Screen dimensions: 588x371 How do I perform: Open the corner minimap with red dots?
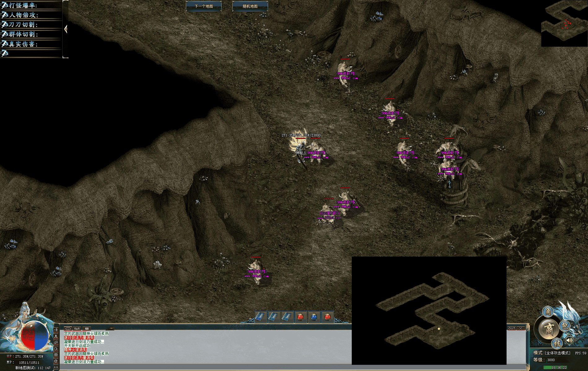click(564, 23)
